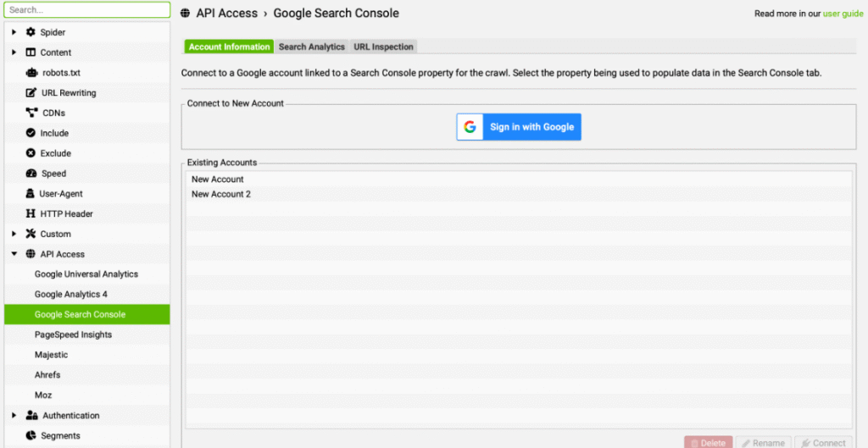Screen dimensions: 868x448
Task: Open Google Universal Analytics settings
Action: tap(86, 274)
